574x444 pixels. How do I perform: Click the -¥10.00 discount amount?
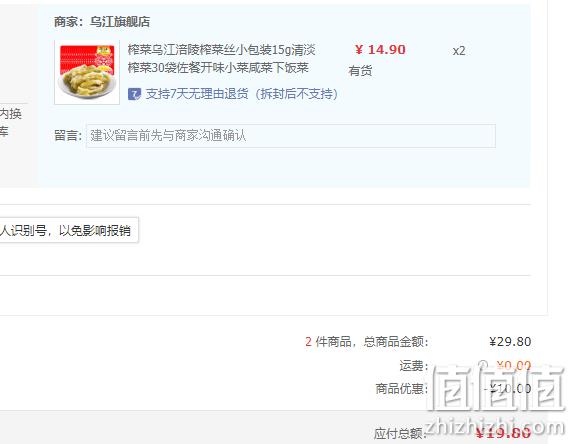pyautogui.click(x=507, y=388)
